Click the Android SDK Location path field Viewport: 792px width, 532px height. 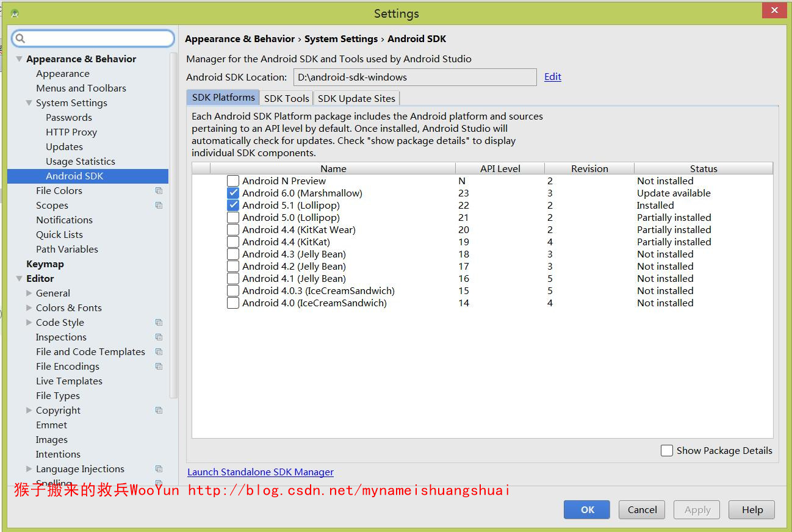click(x=415, y=77)
